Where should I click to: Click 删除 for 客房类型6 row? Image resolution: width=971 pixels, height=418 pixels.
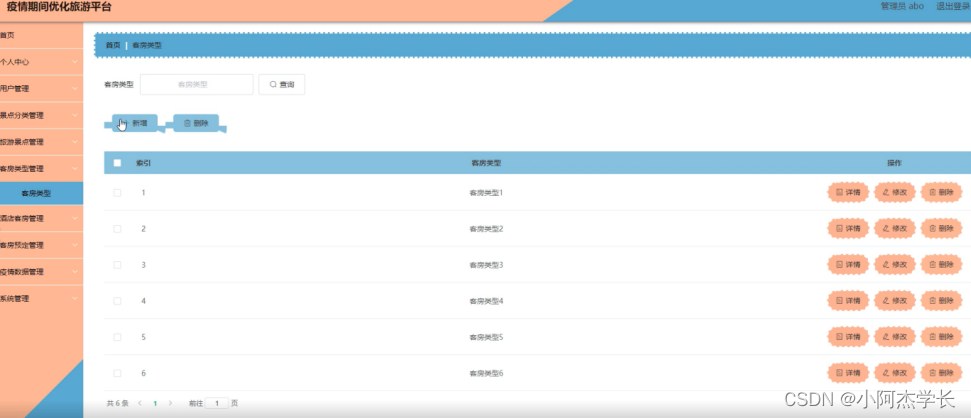(941, 373)
